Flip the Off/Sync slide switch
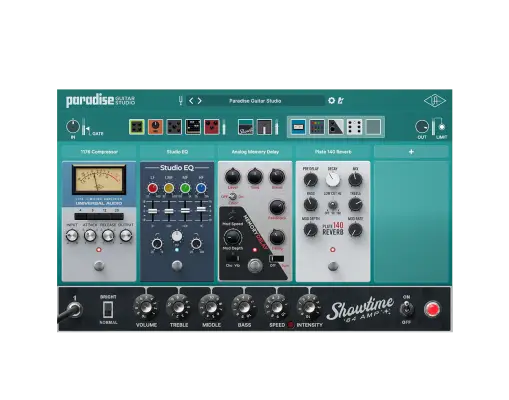 [277, 259]
